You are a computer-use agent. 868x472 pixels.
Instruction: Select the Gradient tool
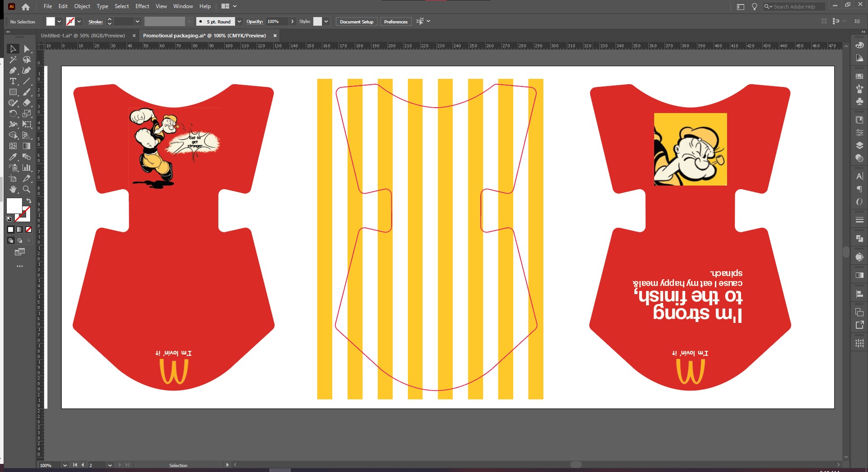(27, 146)
